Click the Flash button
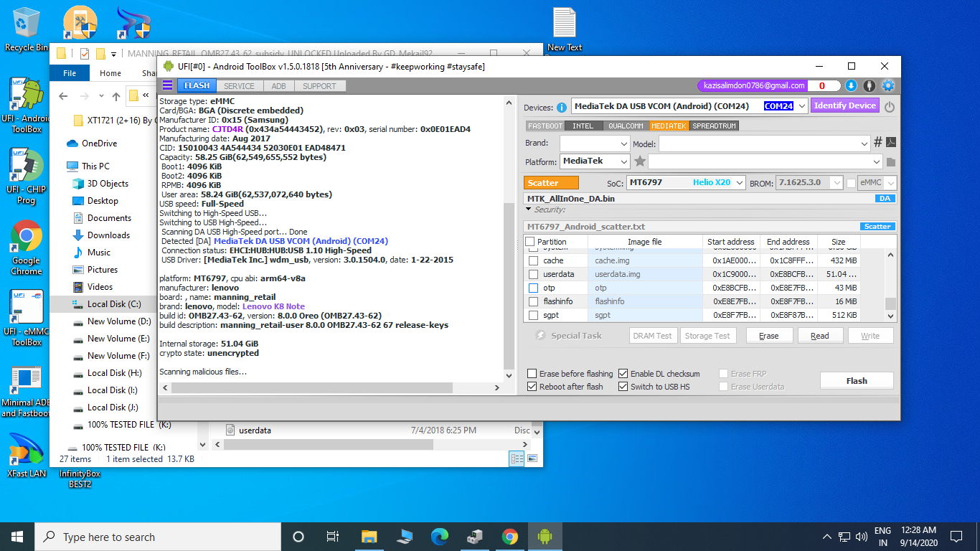 coord(857,381)
